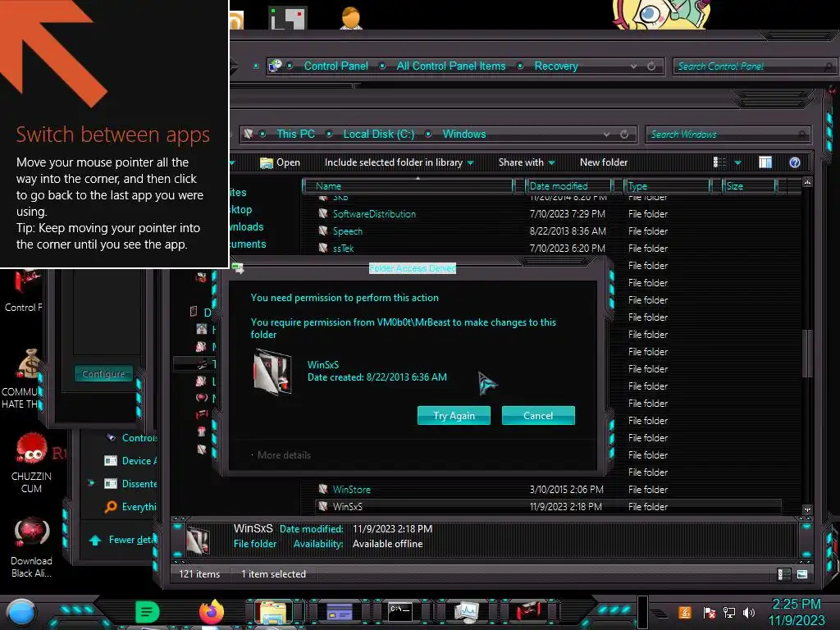Click the WinSxS thumbnail in the details pane
Viewport: 840px width, 630px height.
point(198,540)
